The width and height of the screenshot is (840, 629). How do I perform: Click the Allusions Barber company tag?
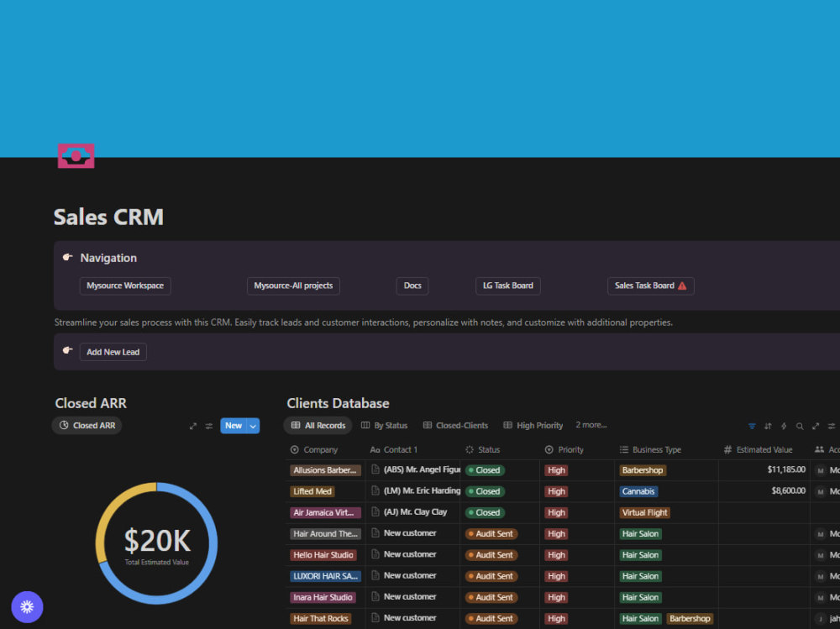[x=324, y=470]
